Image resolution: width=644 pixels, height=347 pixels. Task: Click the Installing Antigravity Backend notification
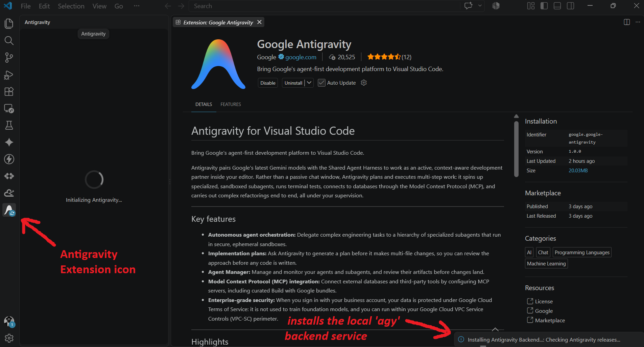(549, 340)
